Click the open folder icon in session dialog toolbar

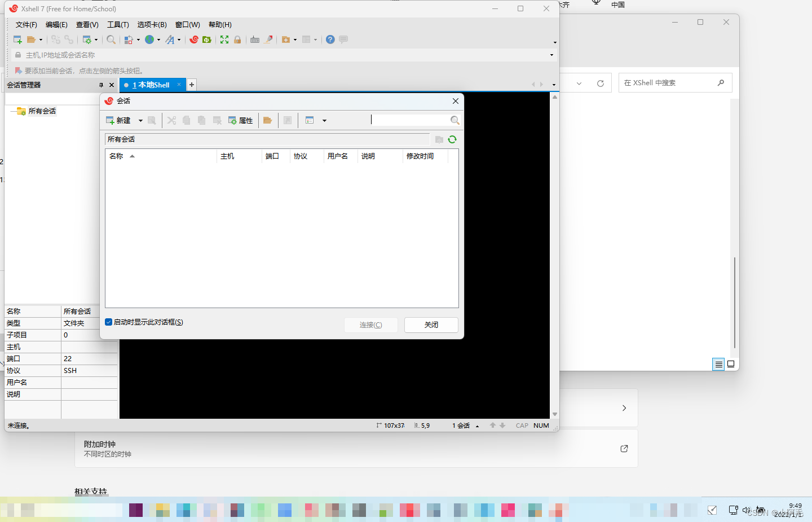point(268,120)
